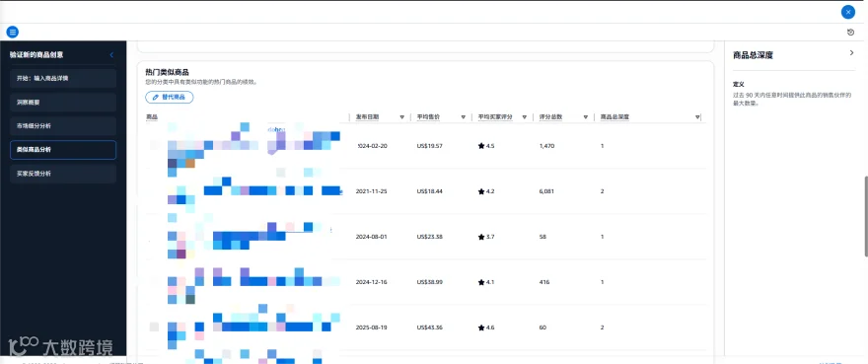The height and width of the screenshot is (364, 868).
Task: Collapse the sidebar with left chevron
Action: tap(111, 55)
